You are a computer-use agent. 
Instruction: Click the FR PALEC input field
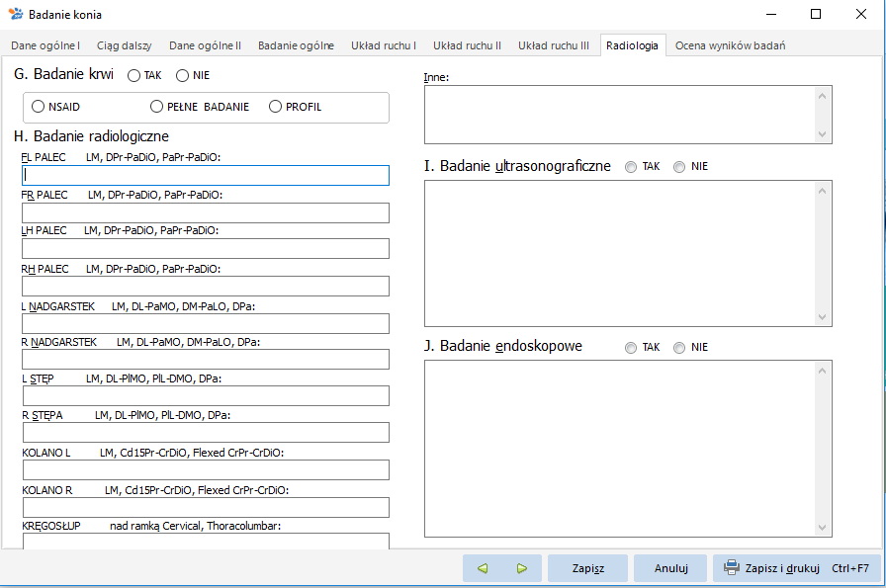206,212
